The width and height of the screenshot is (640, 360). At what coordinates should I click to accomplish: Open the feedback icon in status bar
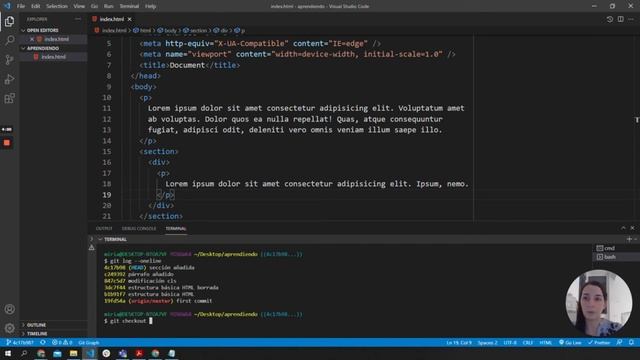[x=620, y=342]
